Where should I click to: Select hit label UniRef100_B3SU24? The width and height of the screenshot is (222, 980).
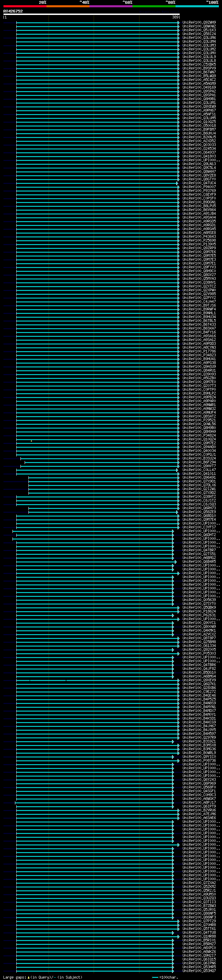tap(199, 458)
